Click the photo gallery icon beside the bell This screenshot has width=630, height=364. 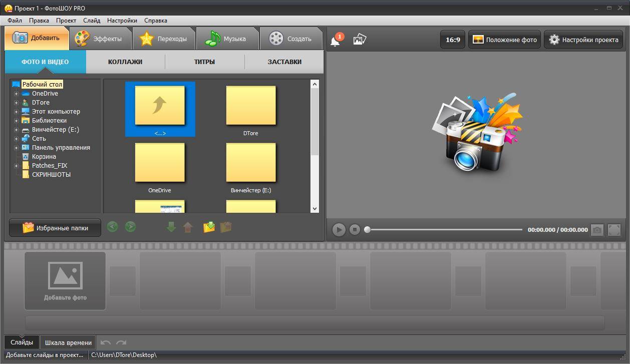point(360,40)
